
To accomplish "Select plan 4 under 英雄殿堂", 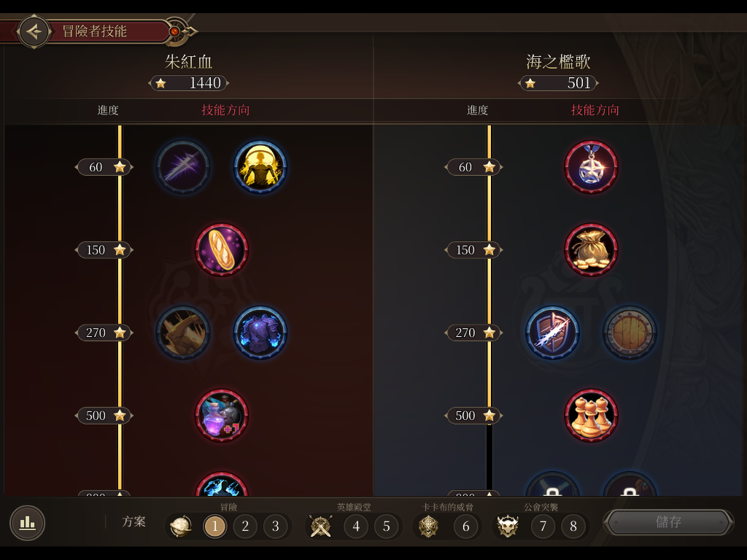I will [x=356, y=526].
